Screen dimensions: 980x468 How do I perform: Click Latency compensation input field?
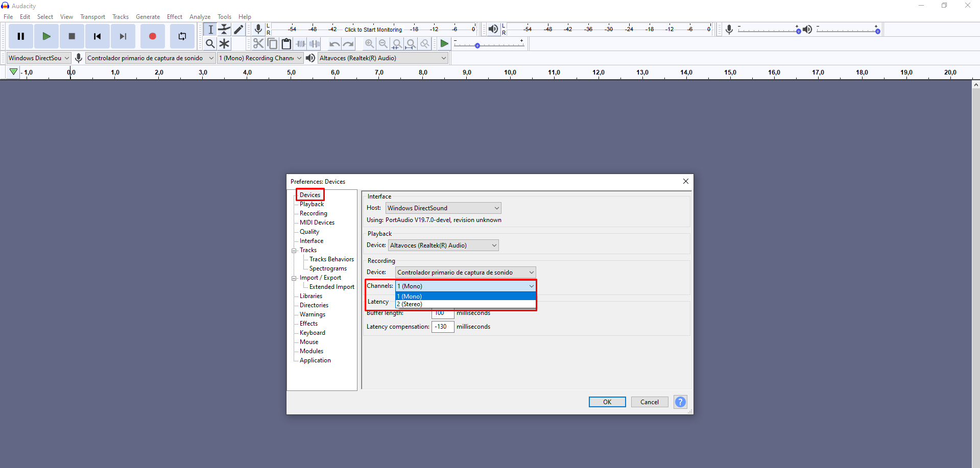[x=443, y=327]
